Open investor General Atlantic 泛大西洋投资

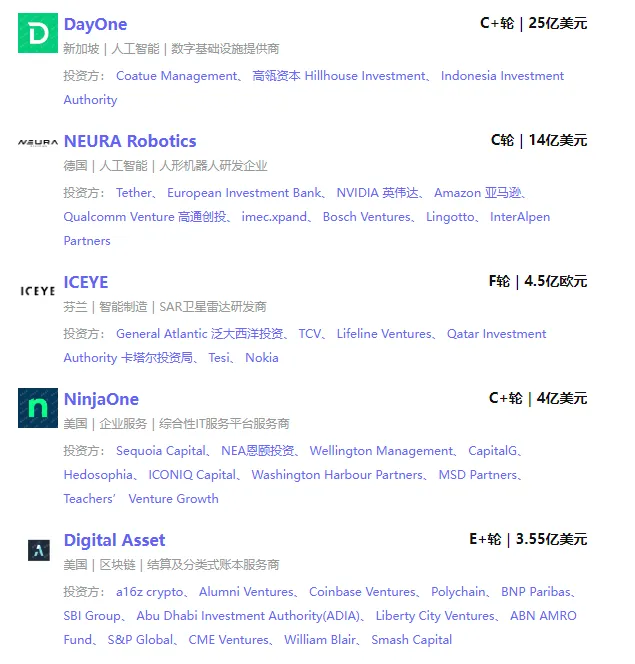click(x=200, y=334)
